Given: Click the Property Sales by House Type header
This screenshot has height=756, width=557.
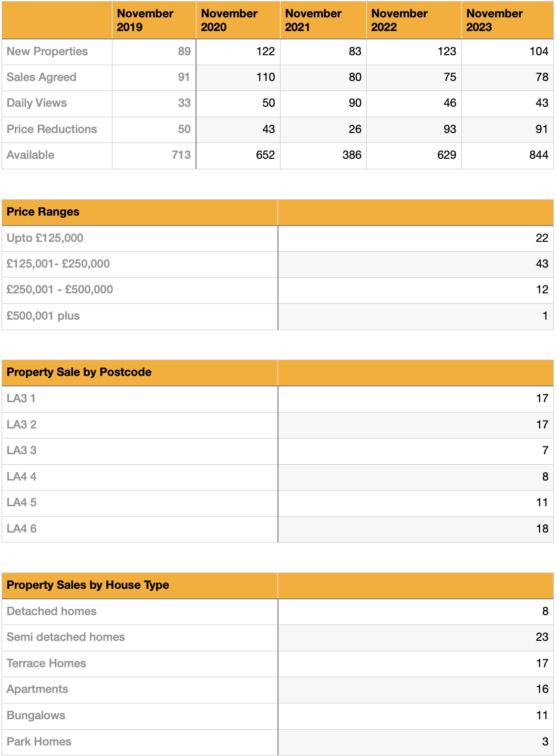Looking at the screenshot, I should (88, 585).
